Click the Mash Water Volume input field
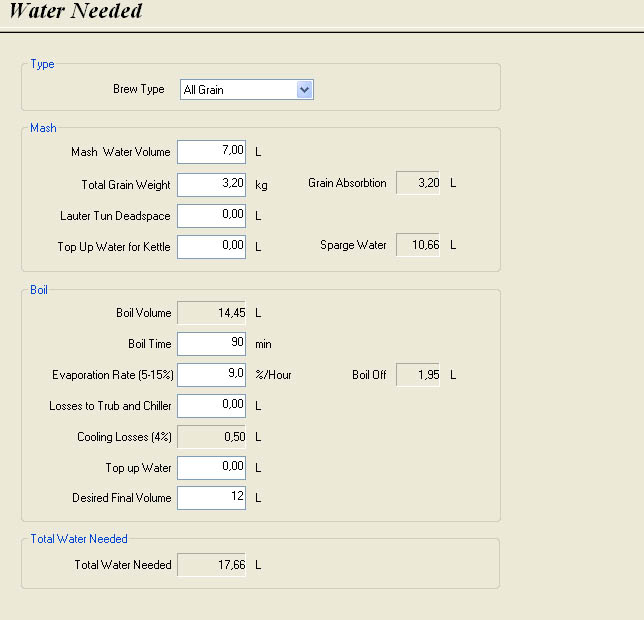Screen dimensions: 644x620 point(212,152)
